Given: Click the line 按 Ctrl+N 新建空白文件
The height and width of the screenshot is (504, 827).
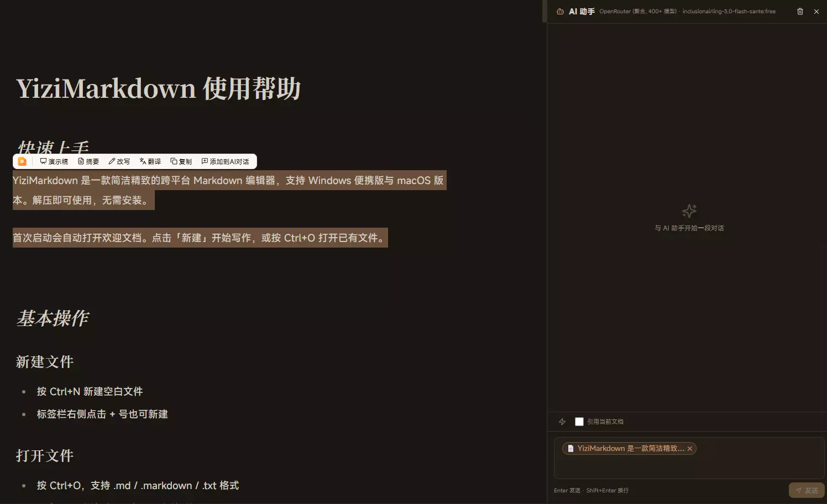Looking at the screenshot, I should point(90,391).
